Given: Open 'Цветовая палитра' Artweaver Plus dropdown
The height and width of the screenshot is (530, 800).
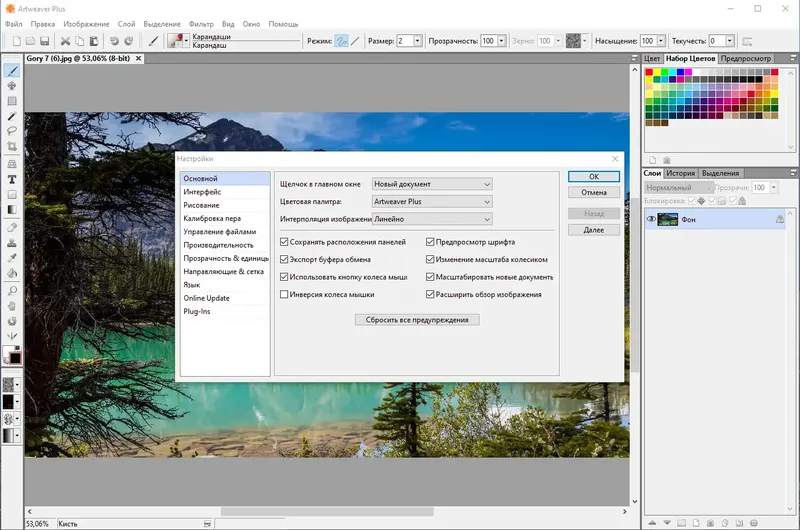Looking at the screenshot, I should pyautogui.click(x=432, y=201).
